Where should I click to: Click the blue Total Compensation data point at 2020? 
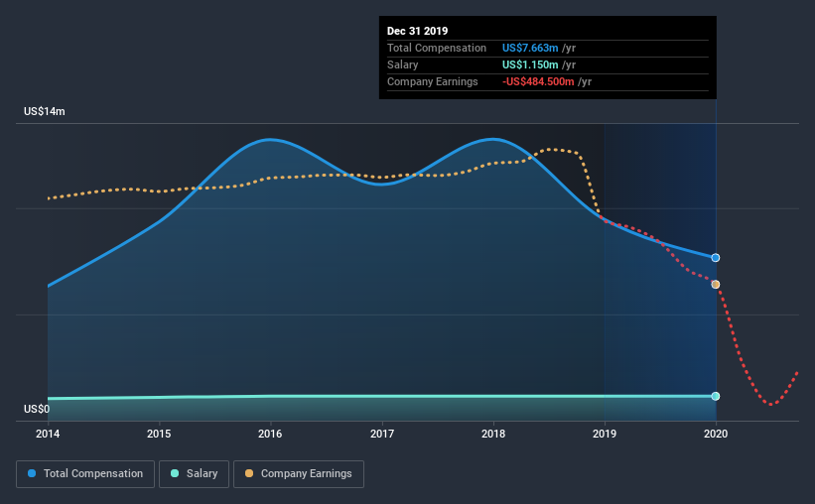pyautogui.click(x=715, y=258)
